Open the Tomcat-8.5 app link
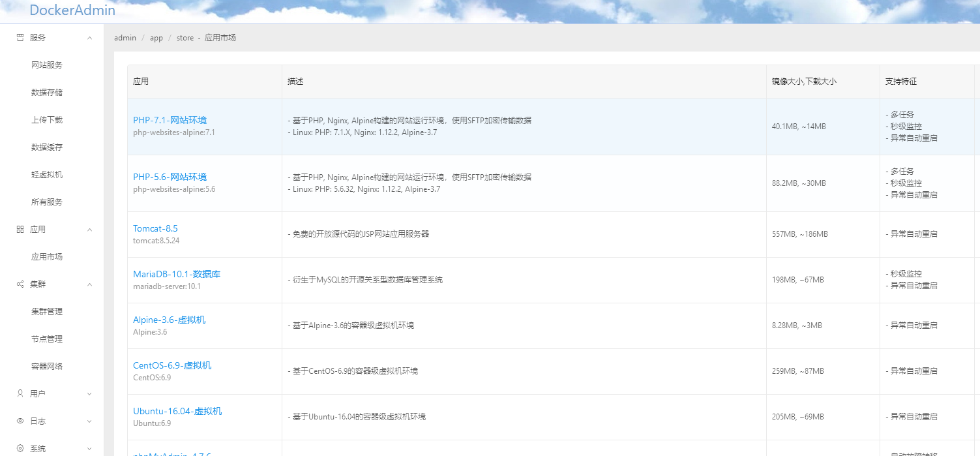 155,229
